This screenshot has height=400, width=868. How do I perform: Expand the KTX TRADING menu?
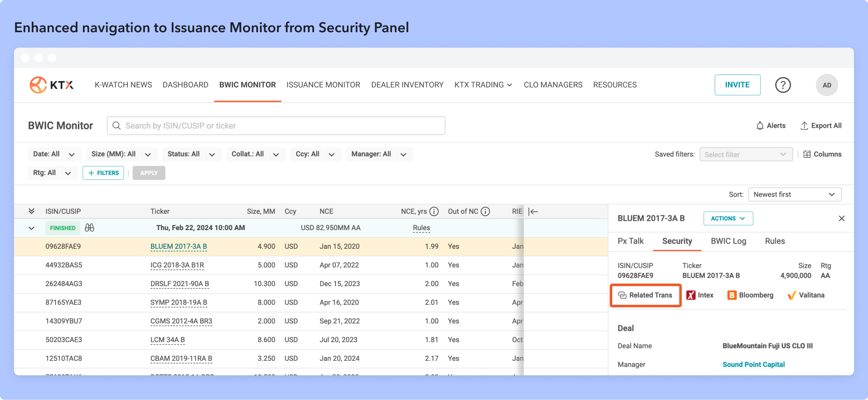pyautogui.click(x=483, y=85)
